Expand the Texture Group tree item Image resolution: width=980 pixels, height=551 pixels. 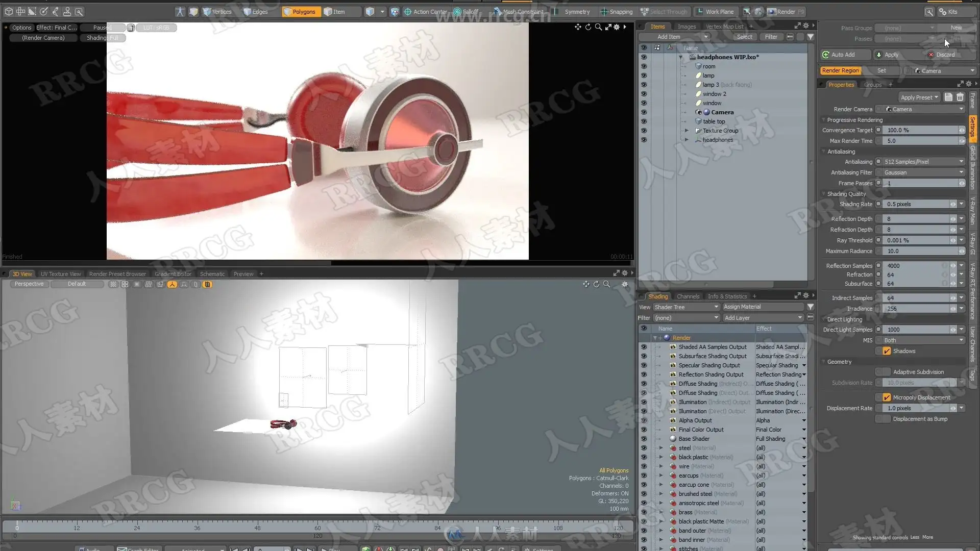pos(687,131)
